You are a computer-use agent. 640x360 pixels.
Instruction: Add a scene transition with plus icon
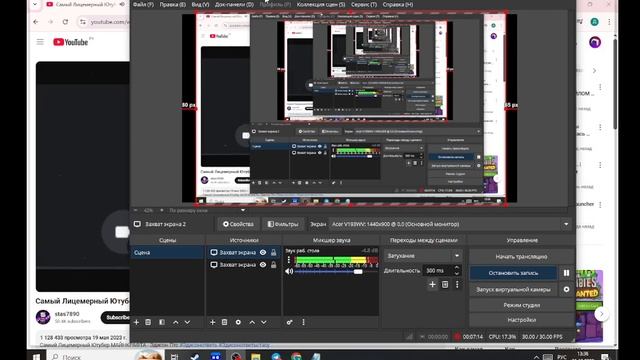pos(433,284)
